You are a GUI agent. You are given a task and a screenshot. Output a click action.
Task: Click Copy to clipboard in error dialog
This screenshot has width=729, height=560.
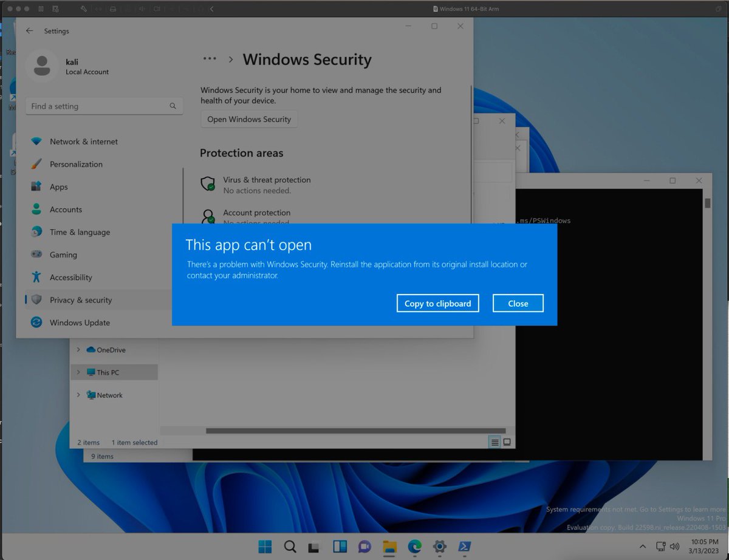[x=437, y=303]
